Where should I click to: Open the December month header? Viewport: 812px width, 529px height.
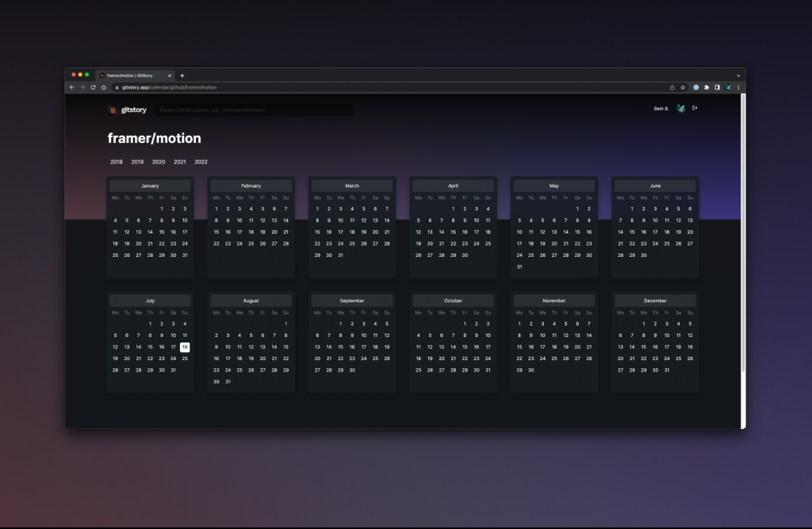coord(655,301)
